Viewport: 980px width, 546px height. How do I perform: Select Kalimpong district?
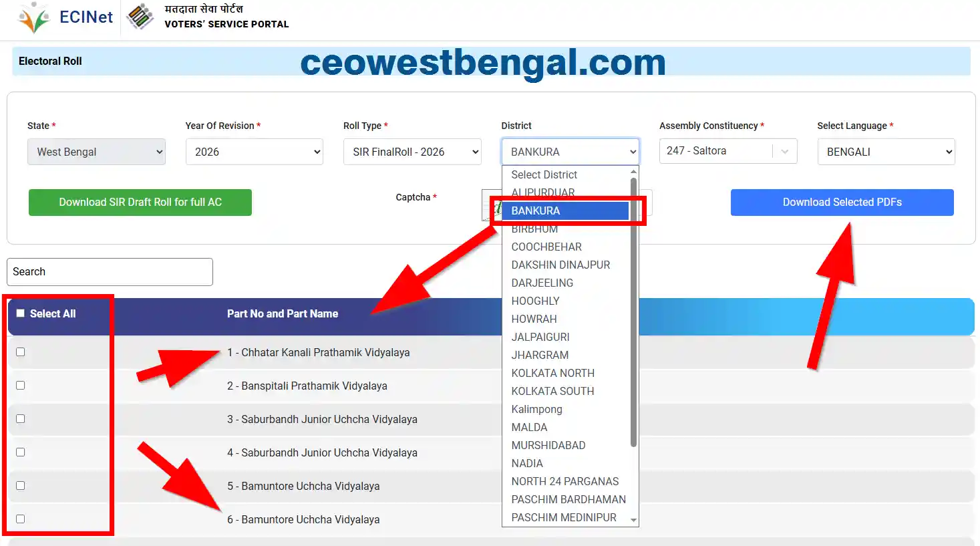(x=566, y=409)
